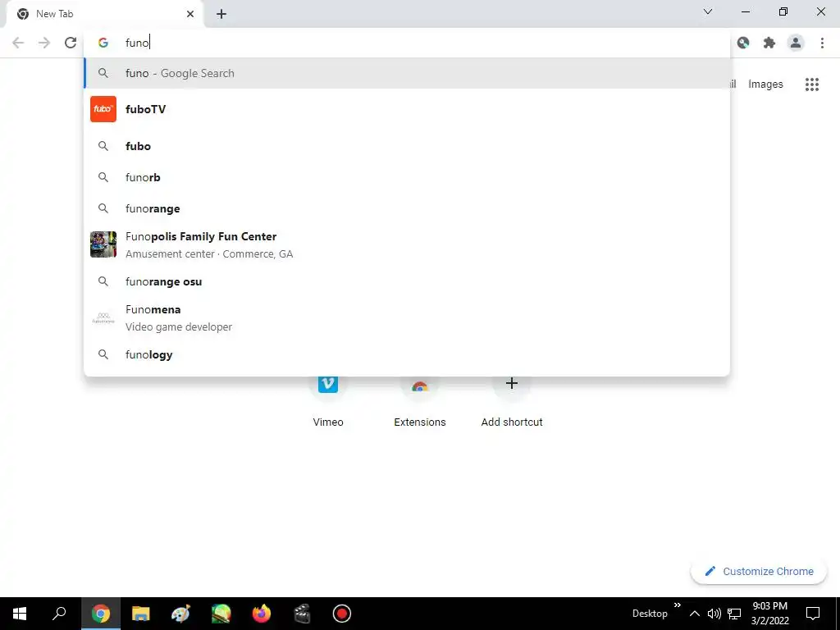Screen dimensions: 840x630
Task: Click the Funopolis thumbnail image
Action: pos(103,244)
